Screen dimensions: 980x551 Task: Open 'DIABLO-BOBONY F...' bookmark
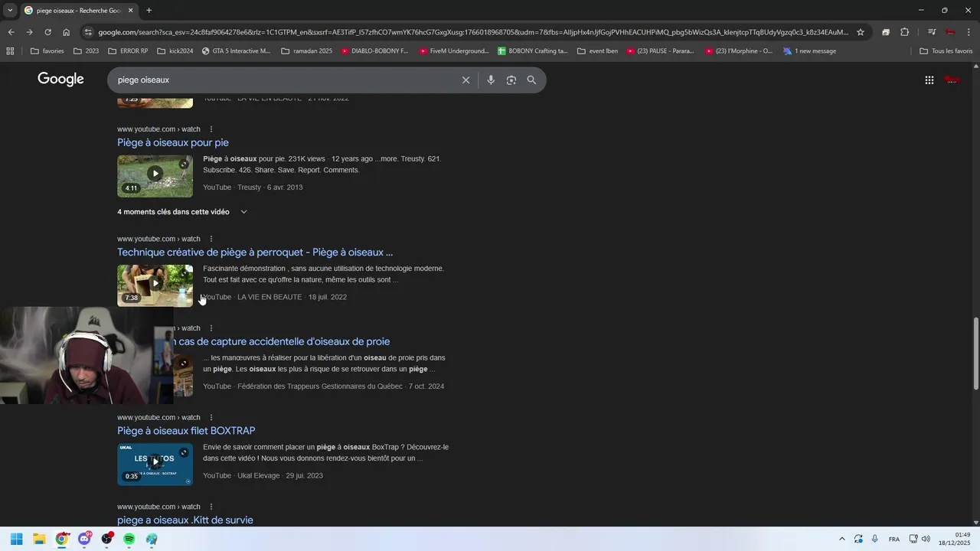(x=374, y=51)
